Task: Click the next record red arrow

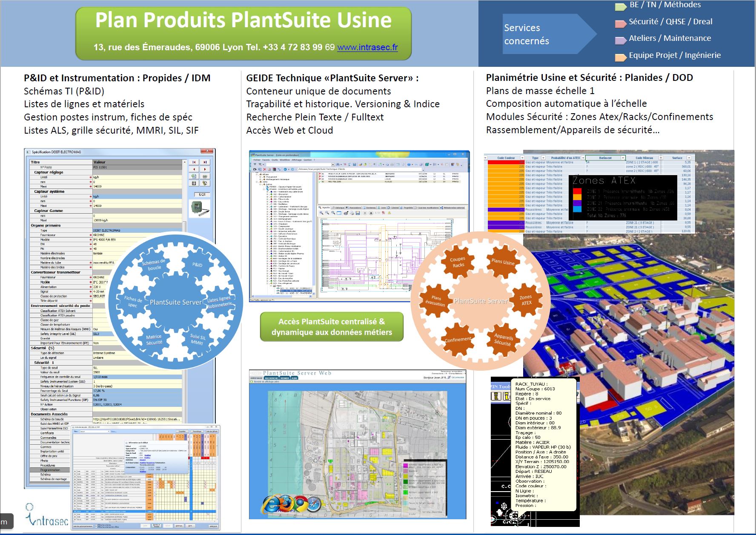Action: 205,169
